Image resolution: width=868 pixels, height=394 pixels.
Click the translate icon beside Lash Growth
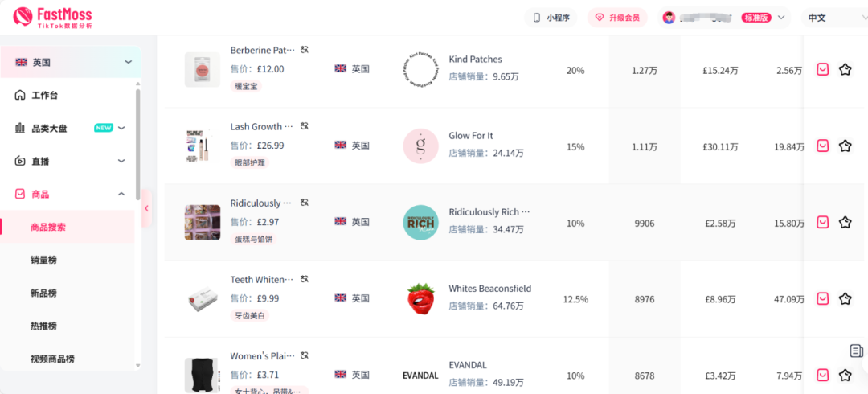pyautogui.click(x=305, y=126)
